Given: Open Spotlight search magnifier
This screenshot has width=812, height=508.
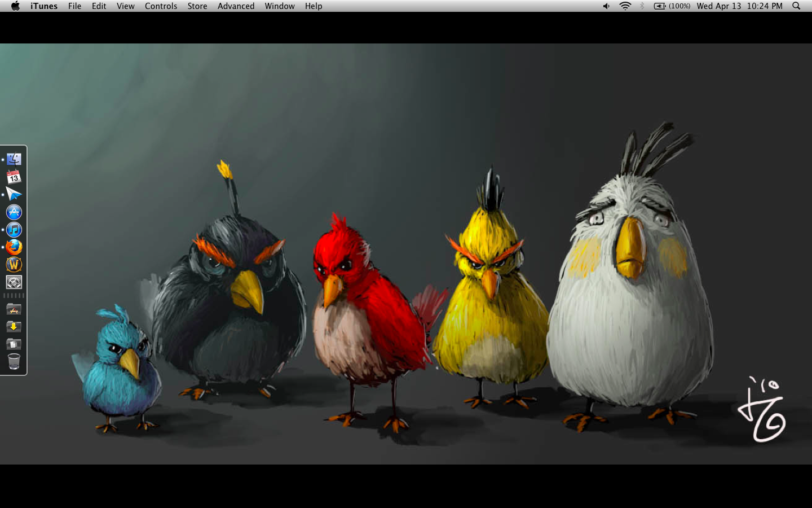Looking at the screenshot, I should [x=796, y=6].
